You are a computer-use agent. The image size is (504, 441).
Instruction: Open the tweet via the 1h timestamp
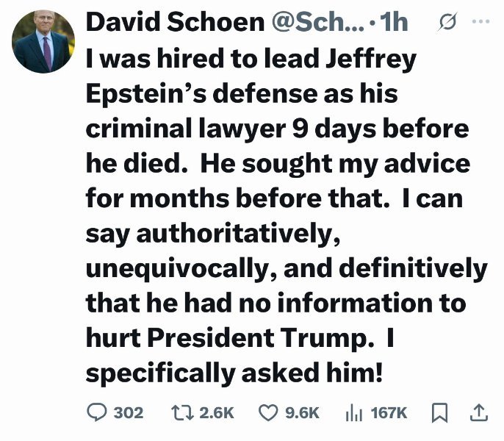395,22
